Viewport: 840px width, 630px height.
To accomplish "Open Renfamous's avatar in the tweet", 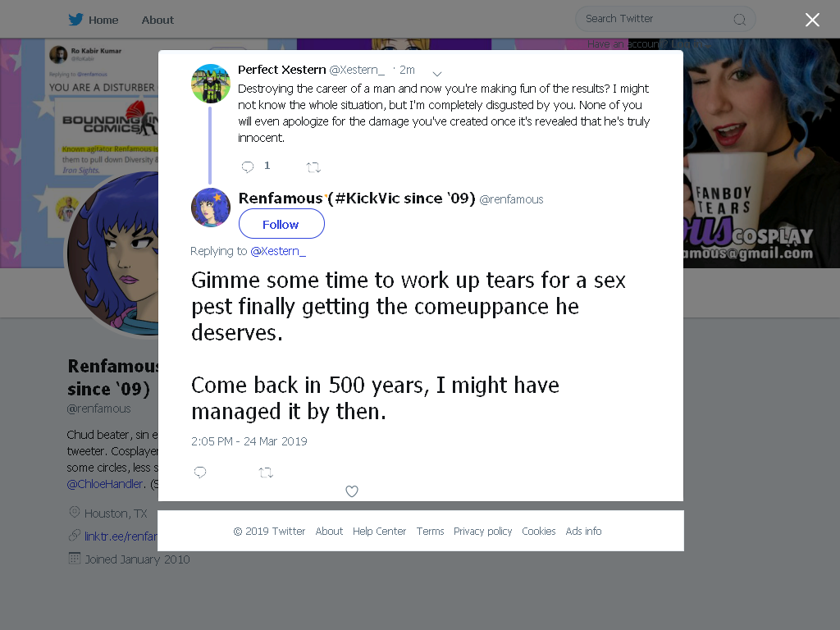I will (211, 208).
